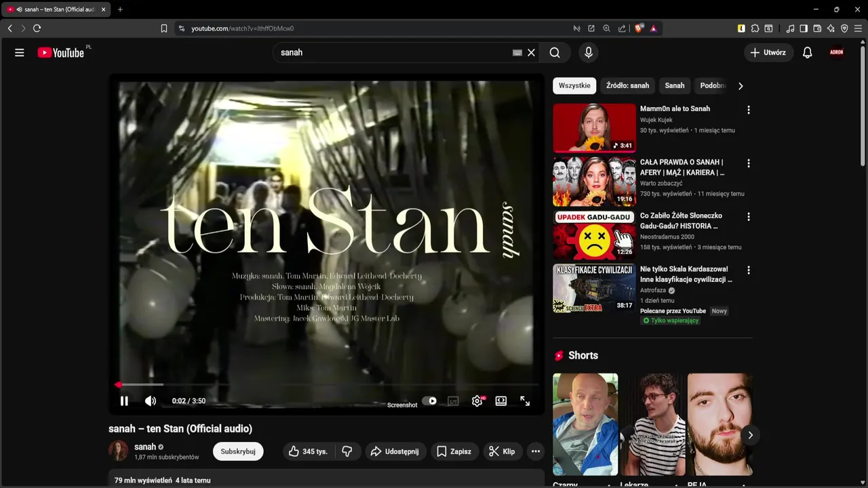Open player settings gear
The height and width of the screenshot is (488, 868).
[x=477, y=401]
